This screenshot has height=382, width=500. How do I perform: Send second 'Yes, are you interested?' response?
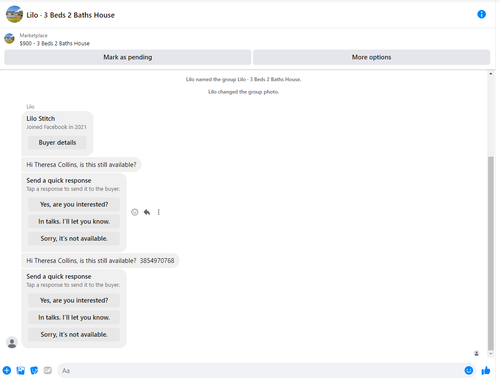pos(74,300)
